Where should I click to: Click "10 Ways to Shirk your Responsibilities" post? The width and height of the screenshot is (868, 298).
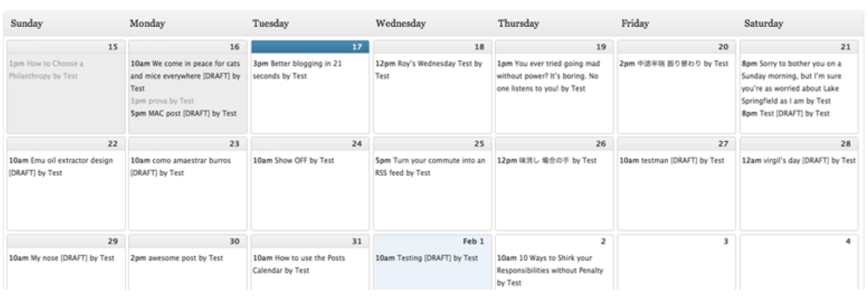(550, 270)
